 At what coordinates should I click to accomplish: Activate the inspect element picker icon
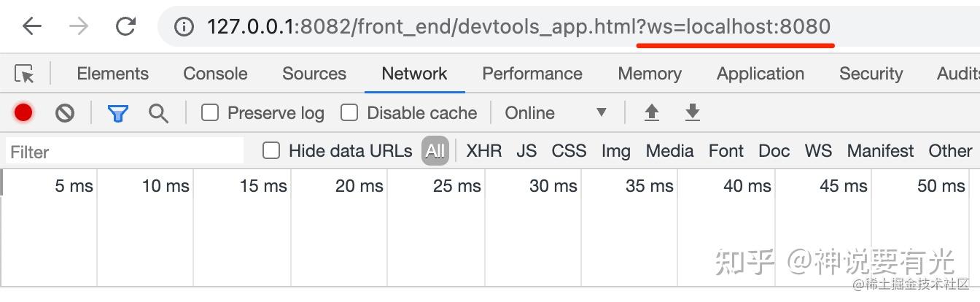pyautogui.click(x=24, y=74)
